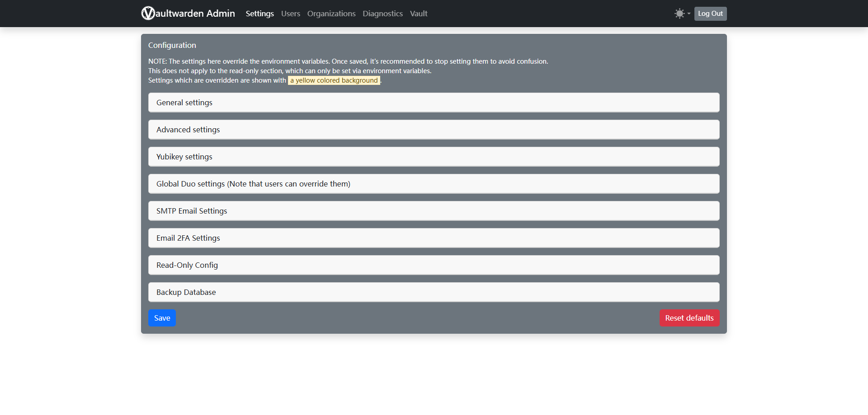Open the Vault link in navbar

[x=418, y=14]
